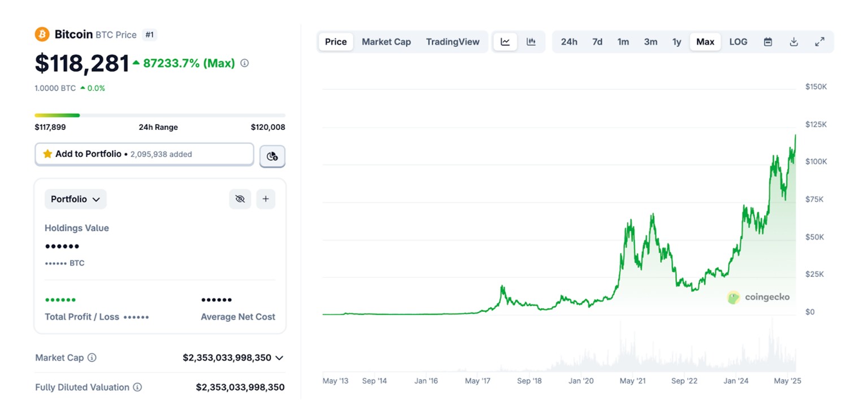
Task: Open the info icon beside the Max percentage
Action: pyautogui.click(x=245, y=63)
